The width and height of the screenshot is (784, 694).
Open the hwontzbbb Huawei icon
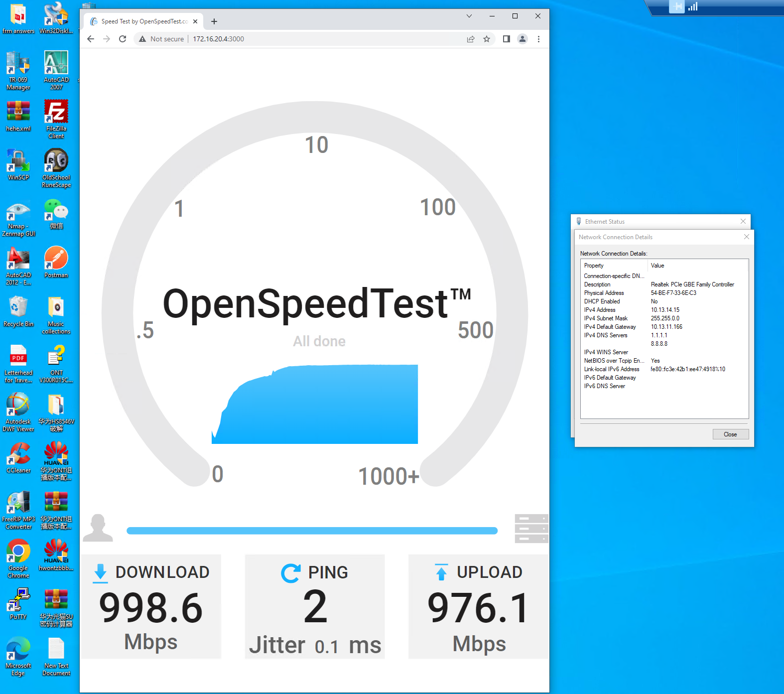56,555
